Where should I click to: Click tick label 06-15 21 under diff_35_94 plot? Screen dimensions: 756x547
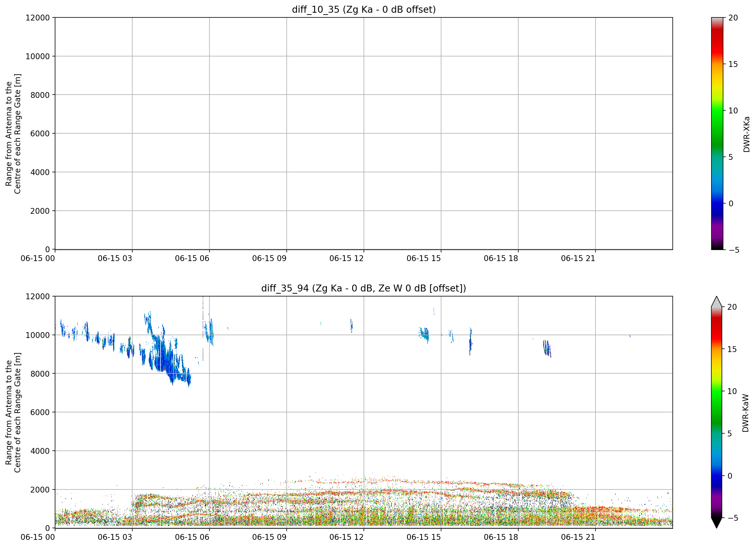(578, 537)
